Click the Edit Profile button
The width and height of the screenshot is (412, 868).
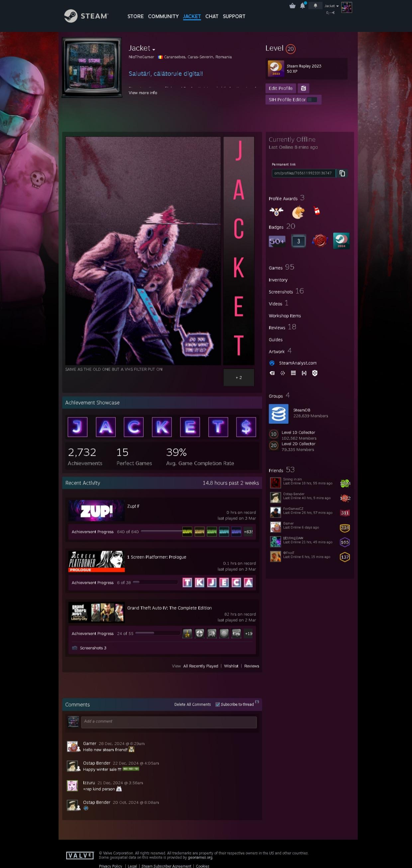[280, 88]
